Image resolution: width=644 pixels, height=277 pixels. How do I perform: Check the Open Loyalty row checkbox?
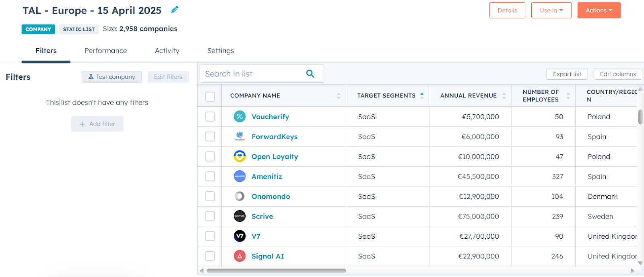(x=210, y=157)
